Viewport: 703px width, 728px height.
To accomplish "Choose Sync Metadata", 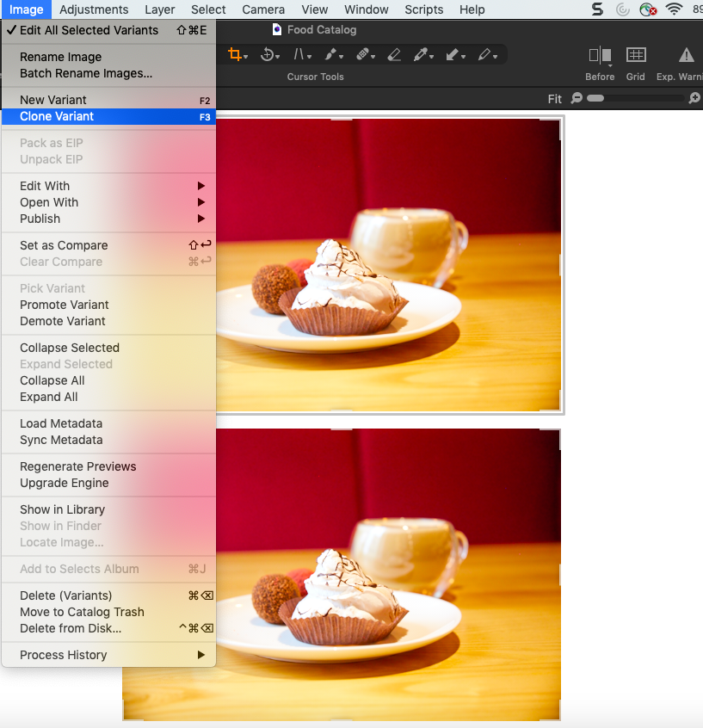I will tap(108, 440).
